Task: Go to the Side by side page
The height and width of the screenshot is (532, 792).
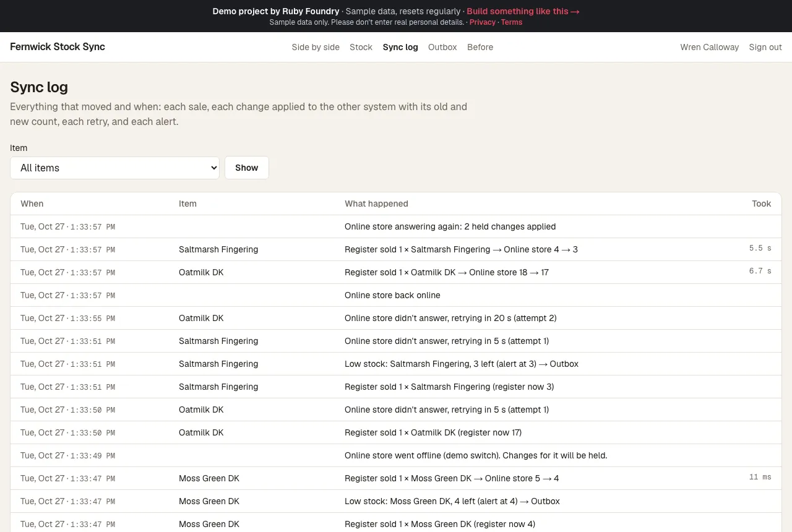Action: click(x=316, y=47)
